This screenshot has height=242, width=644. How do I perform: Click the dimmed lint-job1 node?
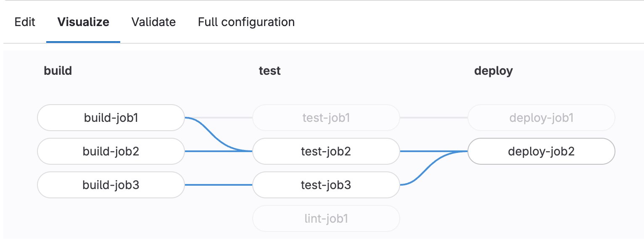[326, 218]
